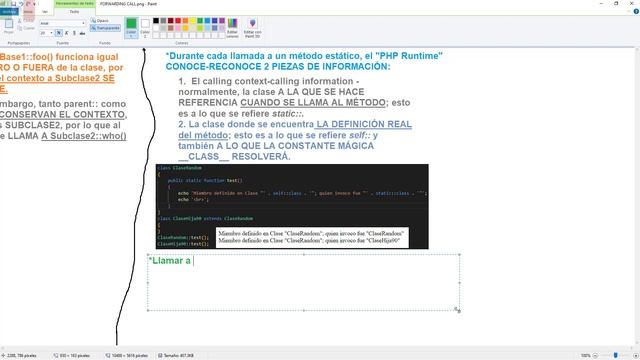
Task: Undo the last action via toolbar arrow
Action: 21,4
